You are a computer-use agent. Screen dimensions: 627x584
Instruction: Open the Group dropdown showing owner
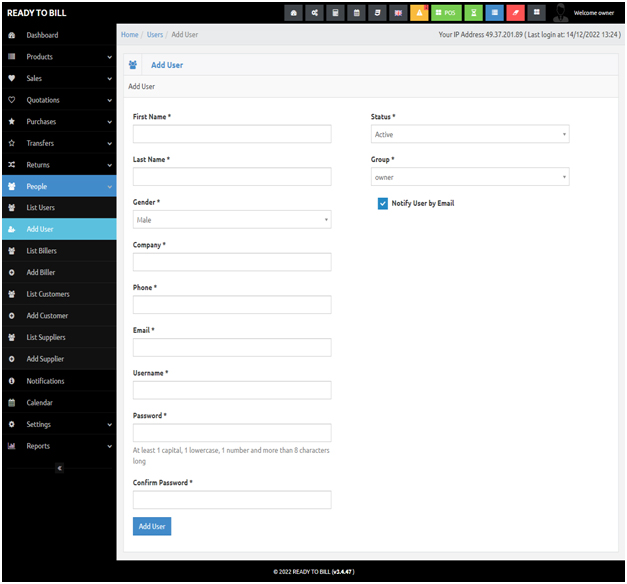click(x=470, y=176)
